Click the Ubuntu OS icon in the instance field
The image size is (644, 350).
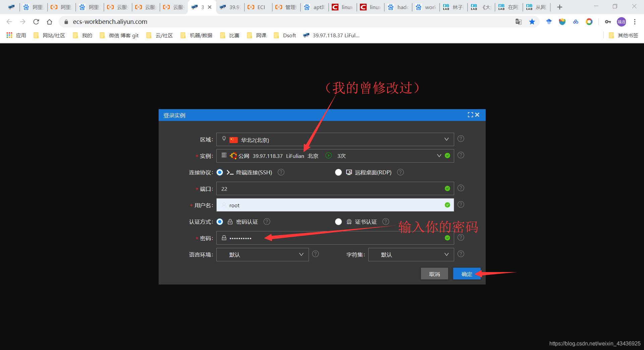tap(233, 156)
